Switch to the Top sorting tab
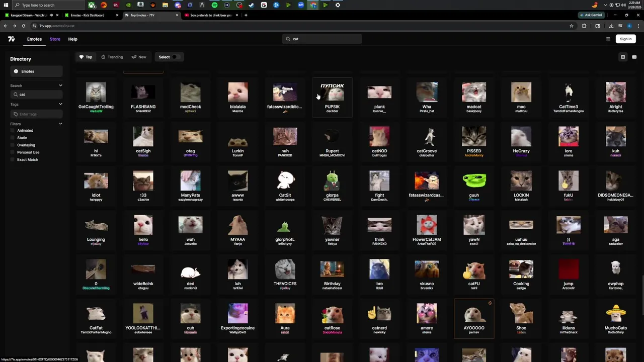This screenshot has width=644, height=362. (86, 57)
